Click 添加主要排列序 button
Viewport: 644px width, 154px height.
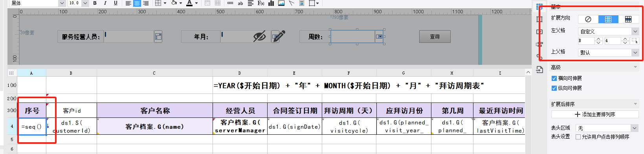click(x=594, y=114)
